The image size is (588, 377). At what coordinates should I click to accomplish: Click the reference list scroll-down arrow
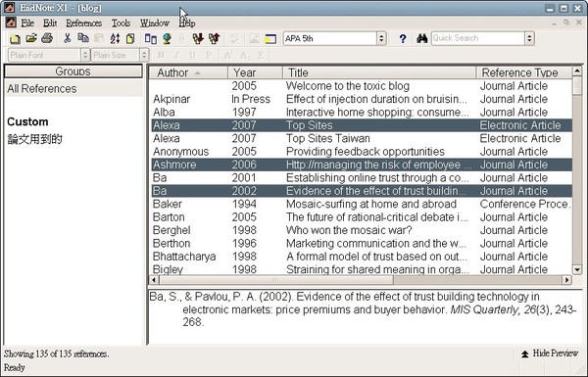[x=577, y=269]
